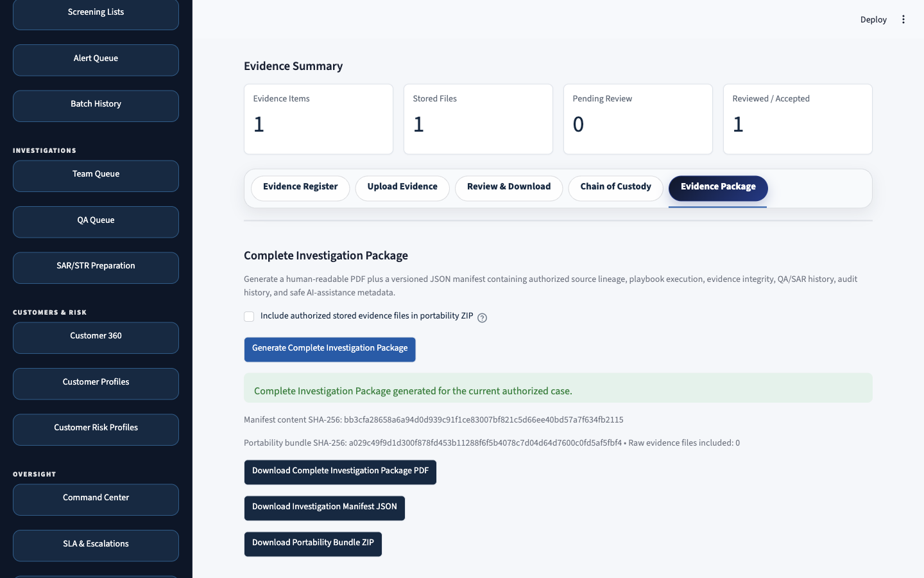This screenshot has width=924, height=578.
Task: Download Portability Bundle ZIP
Action: [312, 543]
